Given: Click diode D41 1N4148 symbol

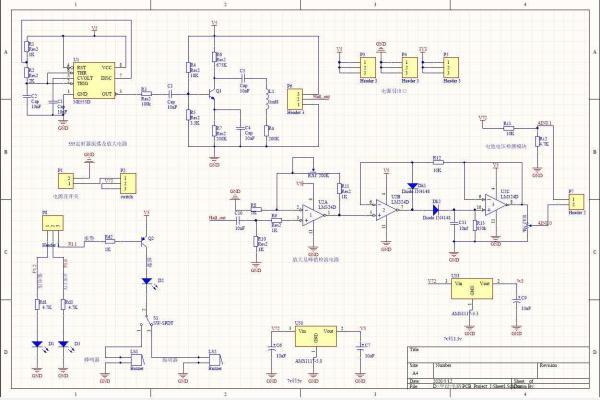Looking at the screenshot, I should tap(412, 186).
